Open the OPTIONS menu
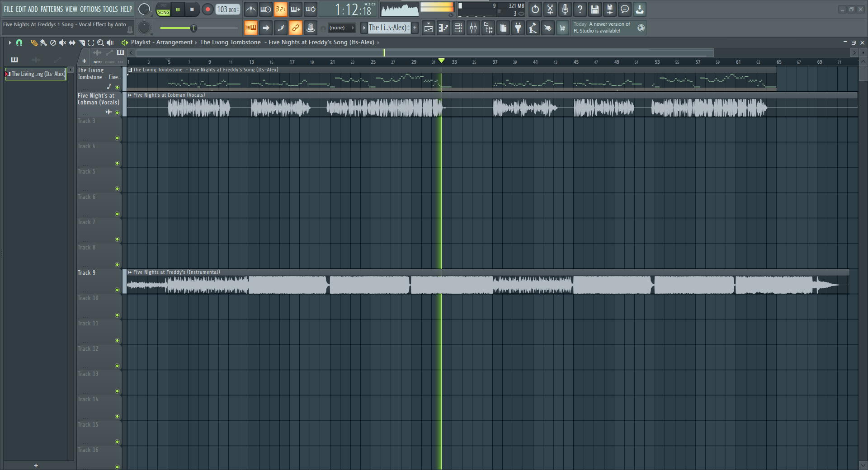The width and height of the screenshot is (868, 470). tap(90, 9)
